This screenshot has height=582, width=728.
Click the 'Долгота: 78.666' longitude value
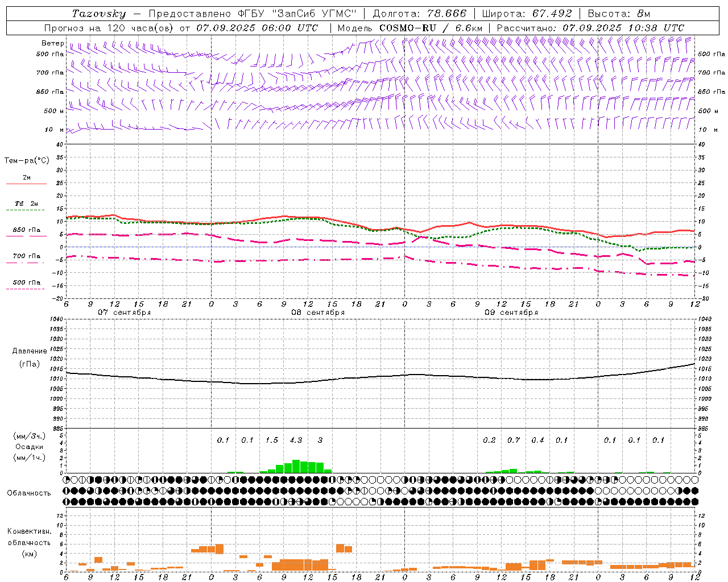[x=419, y=14]
